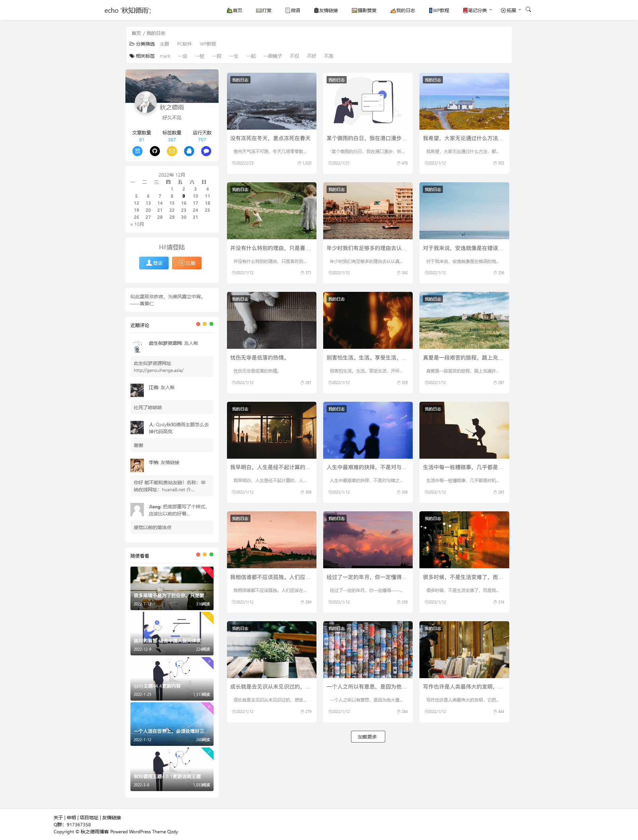
Task: Click the yellow email icon in profile
Action: pyautogui.click(x=172, y=151)
